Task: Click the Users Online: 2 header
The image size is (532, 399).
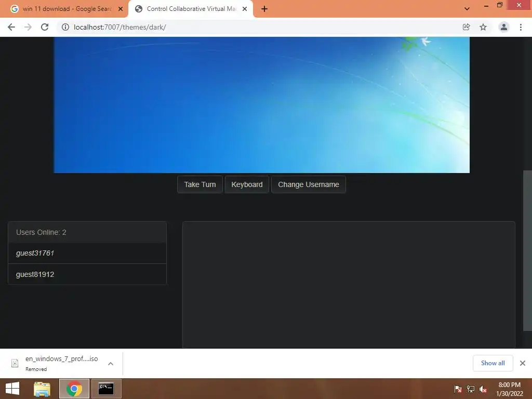Action: 87,232
